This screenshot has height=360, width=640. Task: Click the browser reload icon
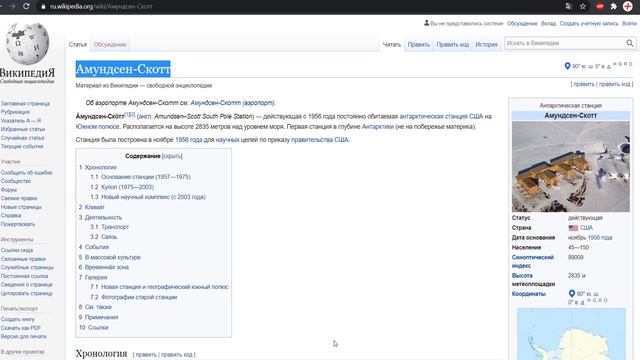click(x=27, y=7)
